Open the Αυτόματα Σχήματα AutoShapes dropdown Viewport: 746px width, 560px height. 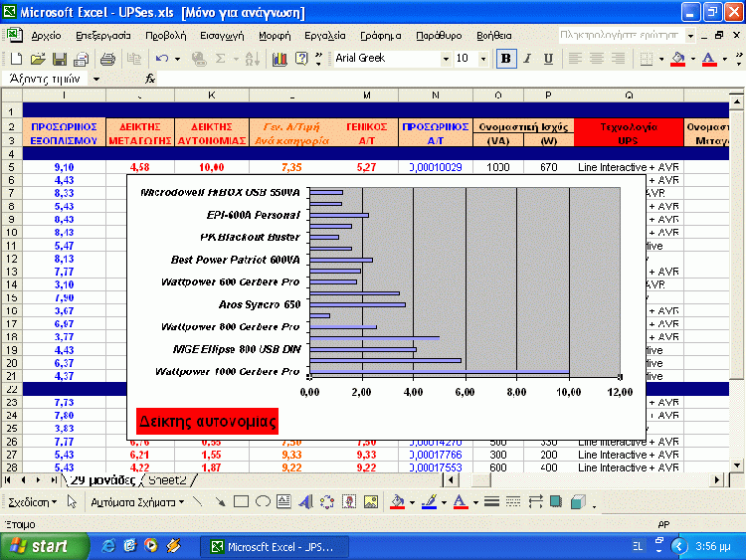coord(137,502)
